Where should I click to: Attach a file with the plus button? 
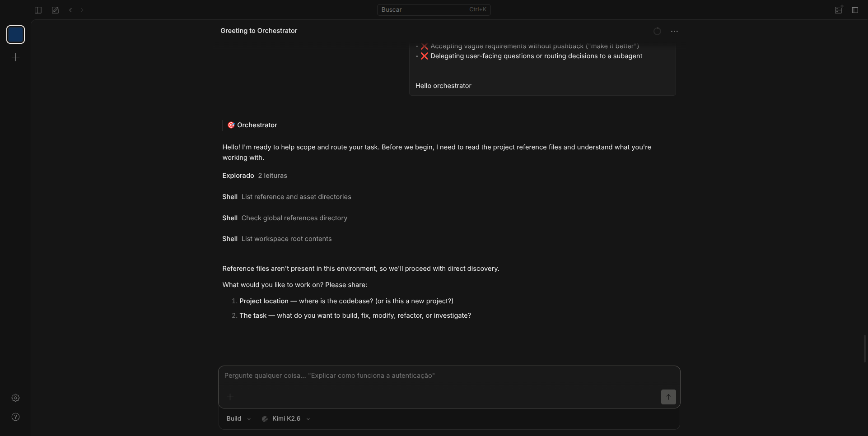pyautogui.click(x=230, y=397)
